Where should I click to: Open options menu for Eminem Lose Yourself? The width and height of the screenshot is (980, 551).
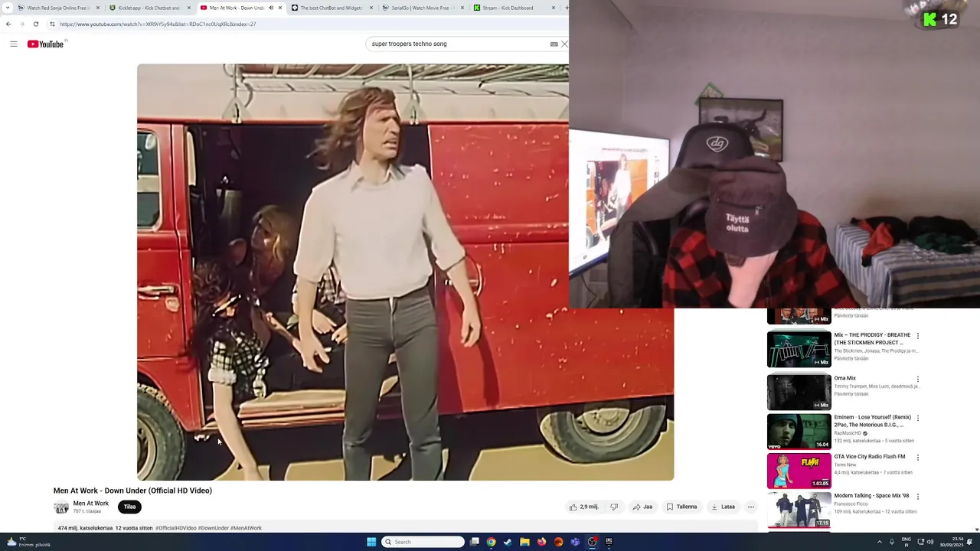[x=918, y=419]
